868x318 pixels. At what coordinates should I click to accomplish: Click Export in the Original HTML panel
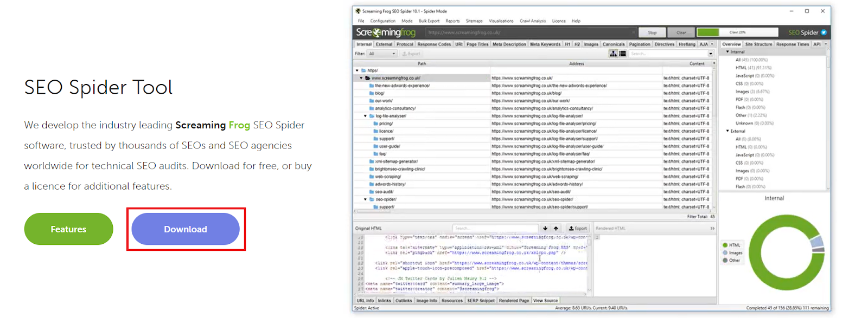[x=578, y=229]
